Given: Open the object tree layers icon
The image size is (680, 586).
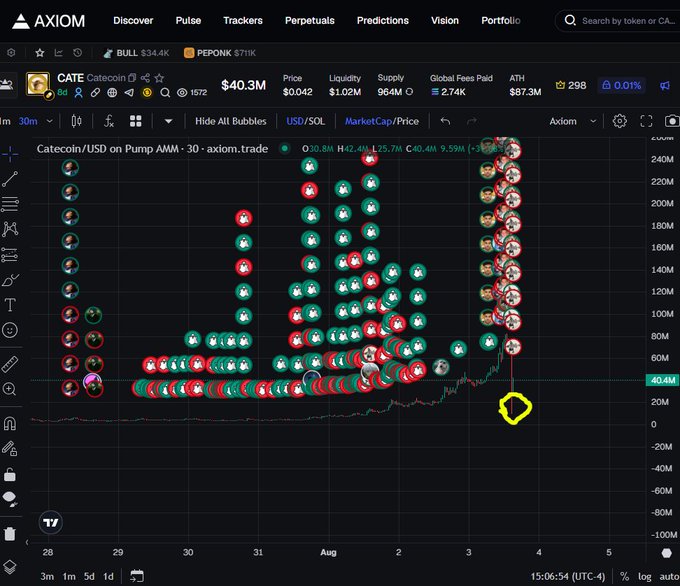Looking at the screenshot, I should [10, 566].
